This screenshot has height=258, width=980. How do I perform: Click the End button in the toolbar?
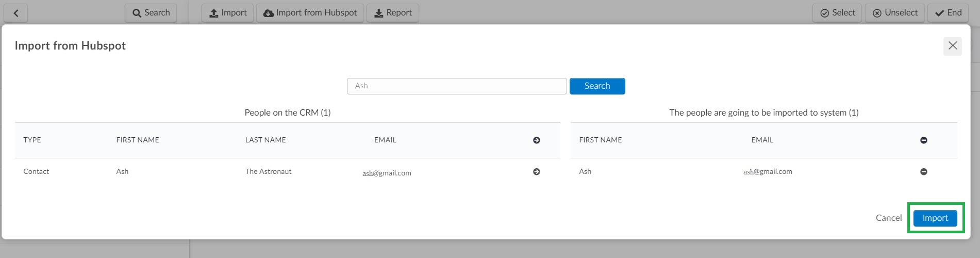pos(948,13)
